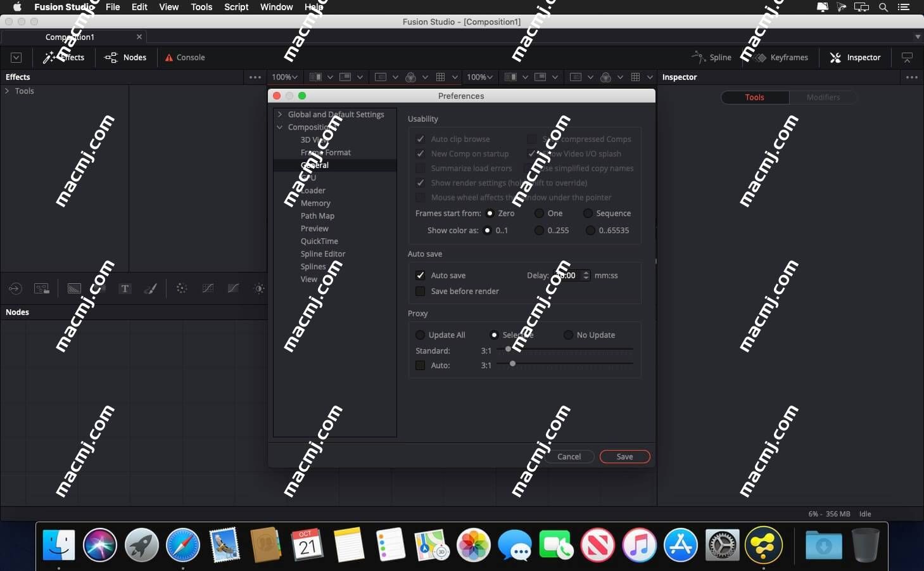Click the split view icon in right viewer
This screenshot has width=924, height=571.
[510, 77]
